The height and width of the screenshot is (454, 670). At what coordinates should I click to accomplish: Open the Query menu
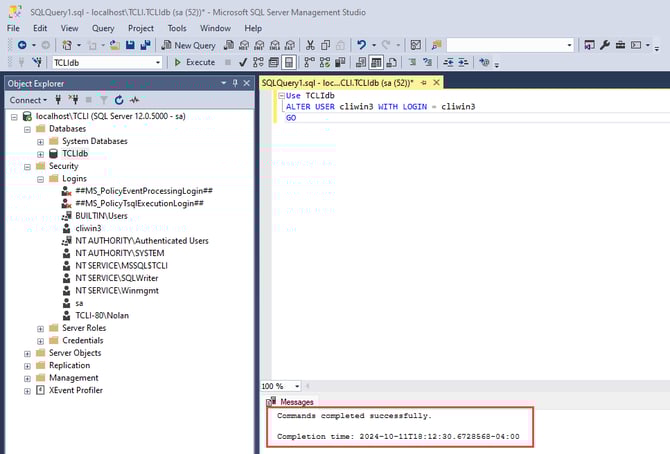pos(103,28)
